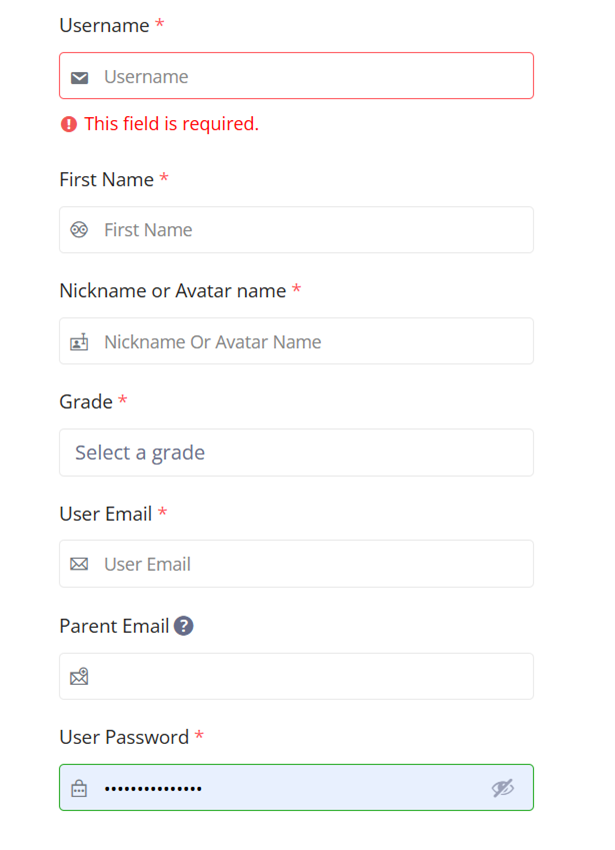Screen dimensions: 615x850
Task: Click the lock icon in User Password field
Action: 80,789
